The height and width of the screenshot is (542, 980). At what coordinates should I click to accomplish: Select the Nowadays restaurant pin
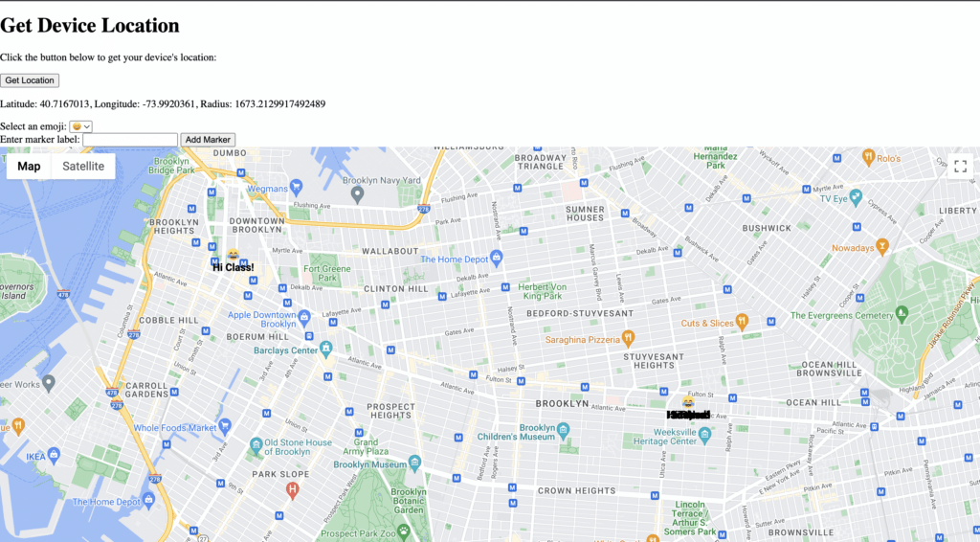click(882, 247)
